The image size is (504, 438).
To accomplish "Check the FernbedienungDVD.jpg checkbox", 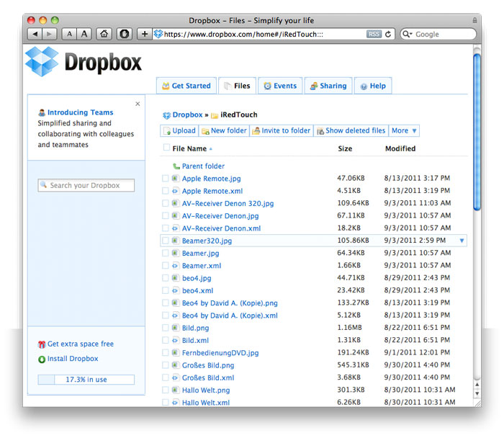I will [x=165, y=352].
